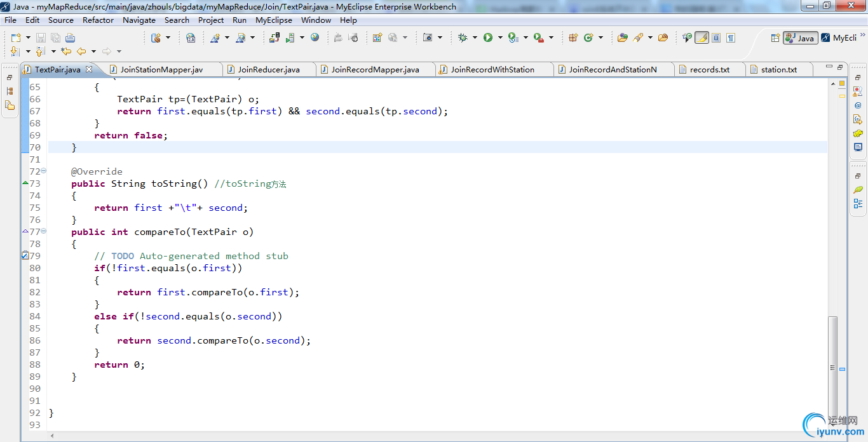This screenshot has height=442, width=868.
Task: Click the task marker at line 79
Action: (25, 256)
